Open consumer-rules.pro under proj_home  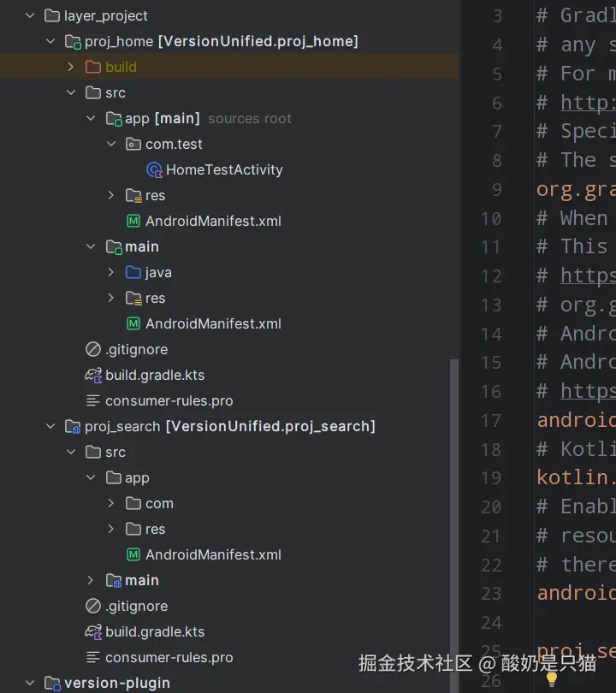[x=169, y=401]
